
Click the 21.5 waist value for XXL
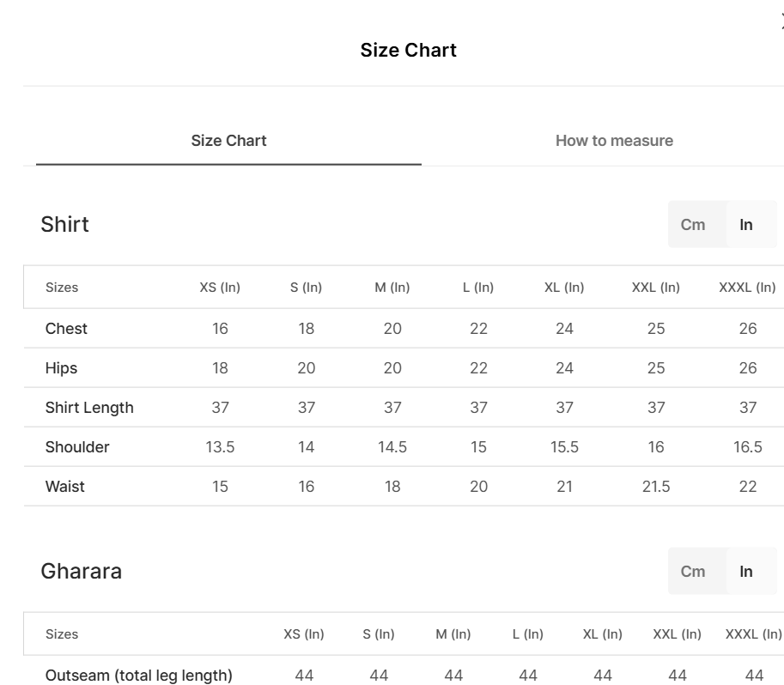tap(656, 487)
